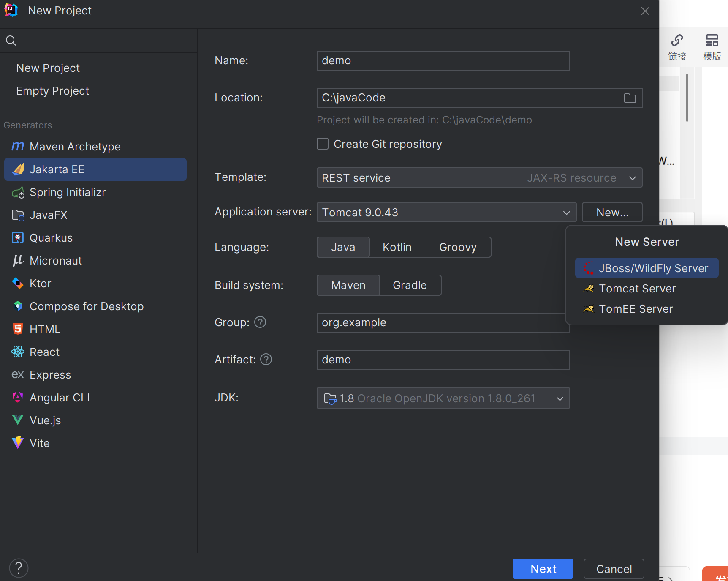Select JBoss/WildFly Server from New Server menu
Screen dimensions: 728x581
[647, 268]
